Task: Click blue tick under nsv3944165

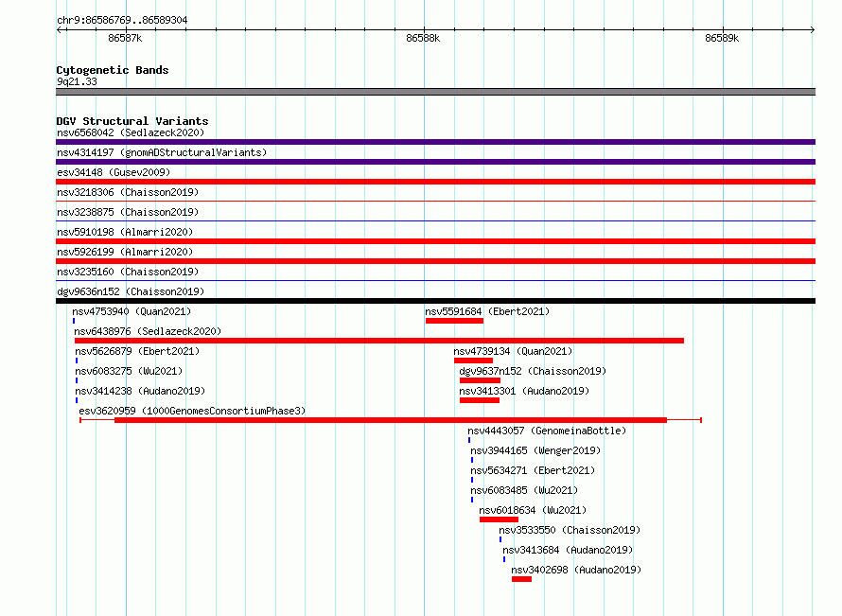Action: (472, 460)
